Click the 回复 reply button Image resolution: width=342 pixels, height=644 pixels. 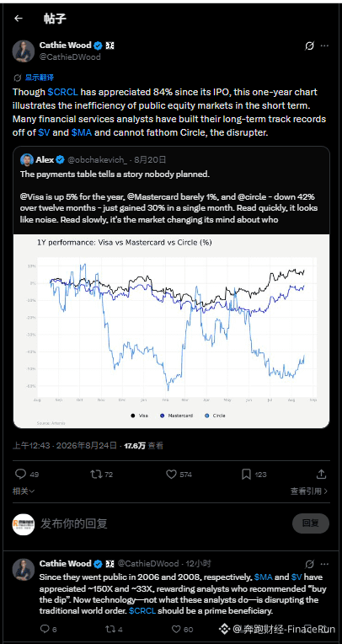coord(311,523)
